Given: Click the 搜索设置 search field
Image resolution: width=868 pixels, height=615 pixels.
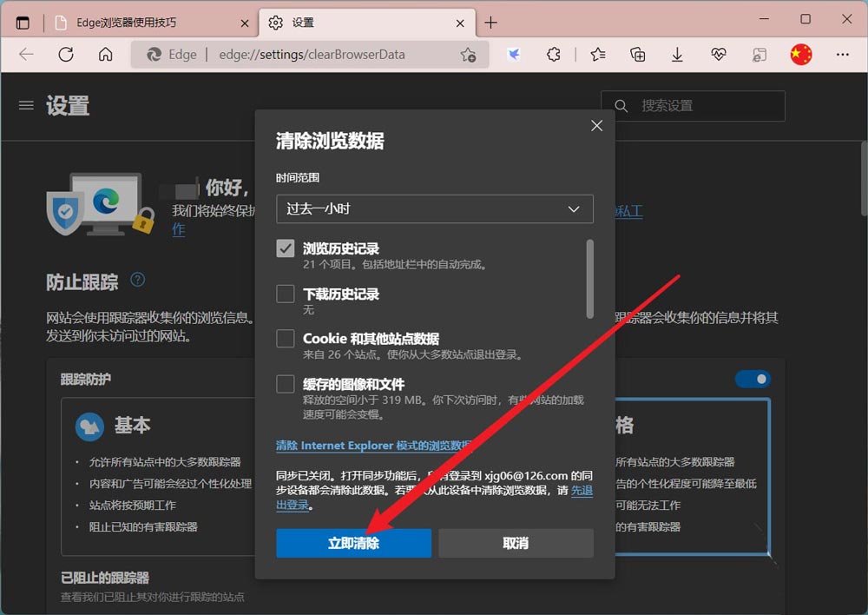Looking at the screenshot, I should 694,105.
